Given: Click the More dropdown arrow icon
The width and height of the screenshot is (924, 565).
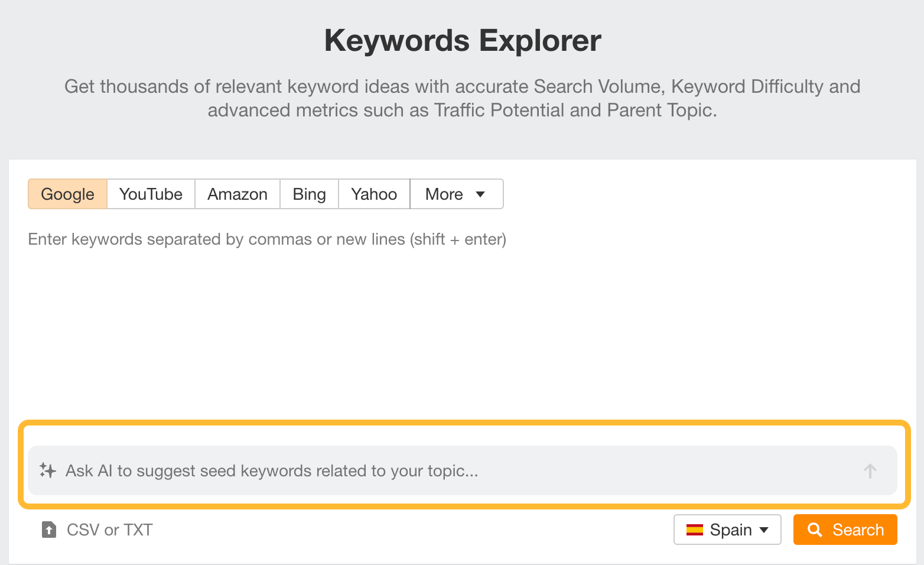Looking at the screenshot, I should coord(480,194).
